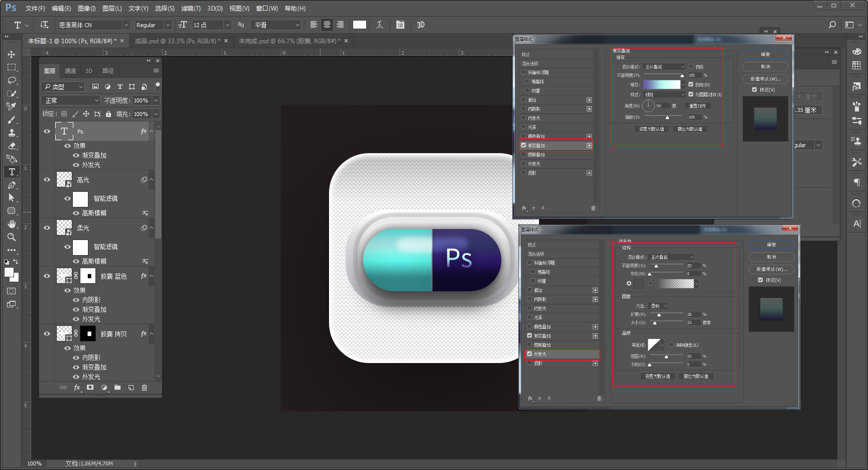Viewport: 868px width, 470px height.
Task: Create a new group with the folder icon
Action: click(x=118, y=388)
